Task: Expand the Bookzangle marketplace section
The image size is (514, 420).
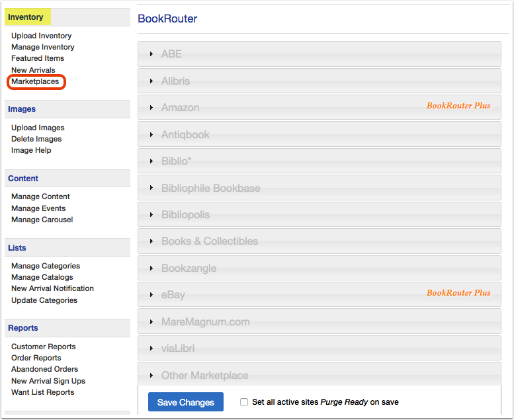Action: [x=320, y=268]
